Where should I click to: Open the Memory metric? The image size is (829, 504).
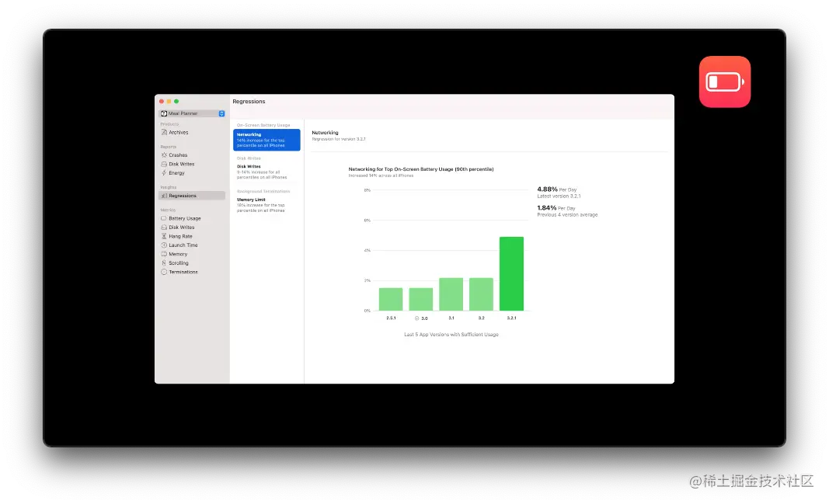(x=174, y=255)
